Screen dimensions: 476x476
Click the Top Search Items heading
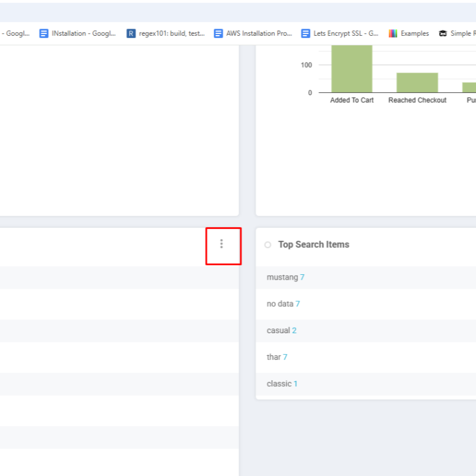coord(314,245)
